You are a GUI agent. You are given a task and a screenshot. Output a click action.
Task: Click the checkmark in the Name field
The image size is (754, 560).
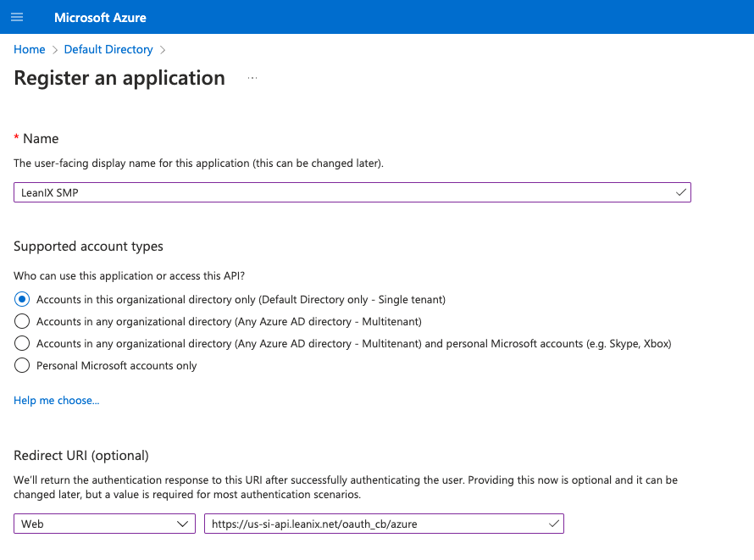[x=681, y=192]
